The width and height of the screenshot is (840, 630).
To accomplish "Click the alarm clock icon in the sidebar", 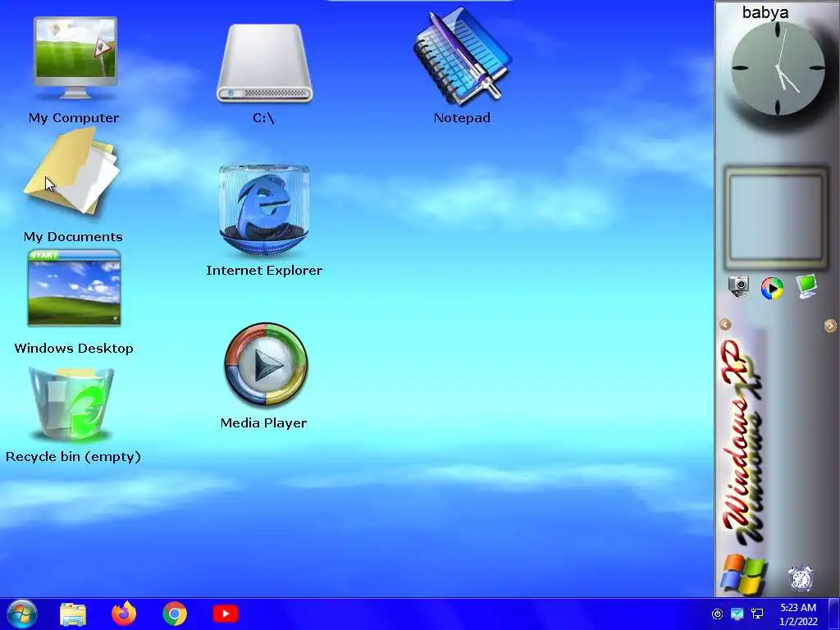I will (801, 578).
